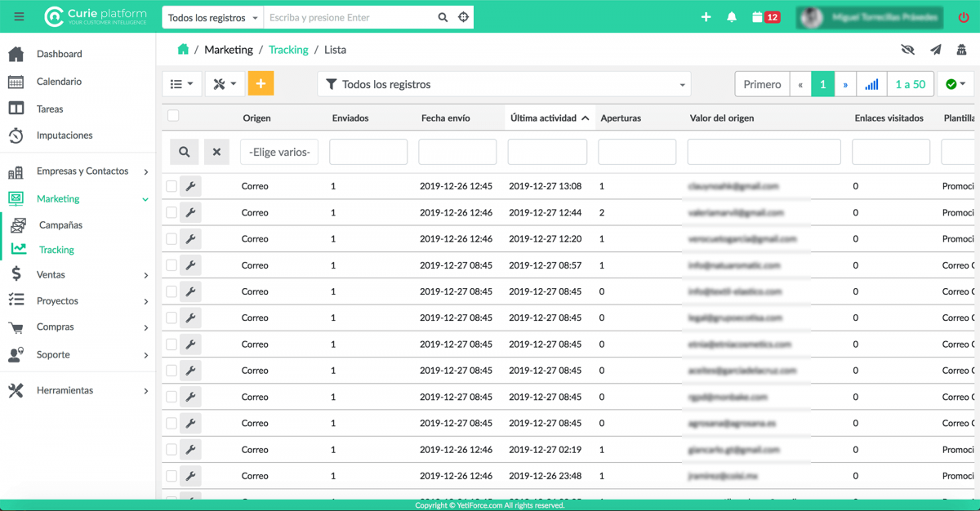Click the 'Primero' pagination button
This screenshot has width=980, height=511.
[x=762, y=84]
